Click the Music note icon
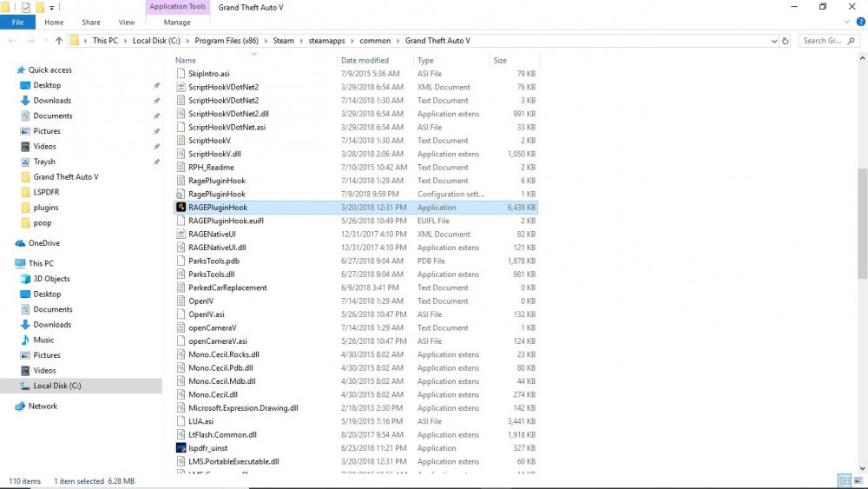The height and width of the screenshot is (489, 868). pyautogui.click(x=25, y=340)
